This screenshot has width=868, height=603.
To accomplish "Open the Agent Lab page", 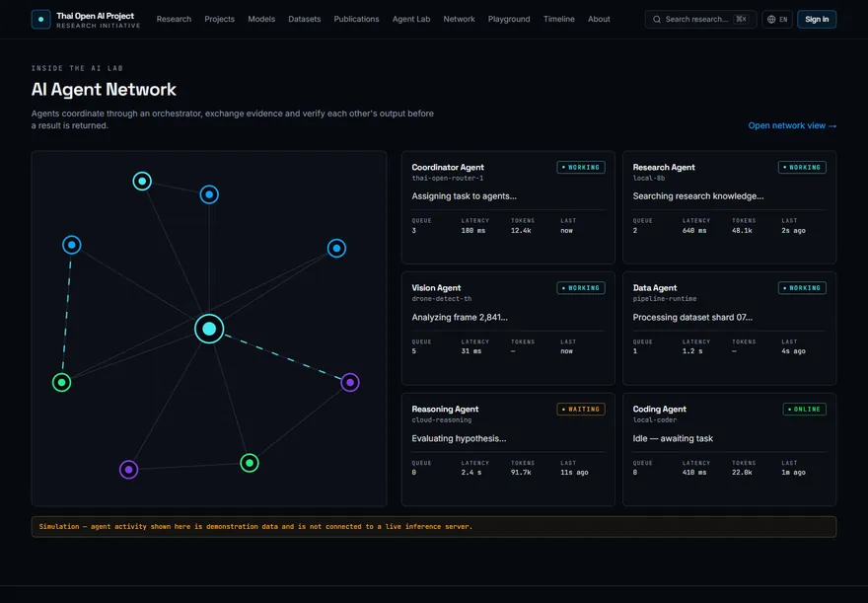I will pyautogui.click(x=411, y=20).
